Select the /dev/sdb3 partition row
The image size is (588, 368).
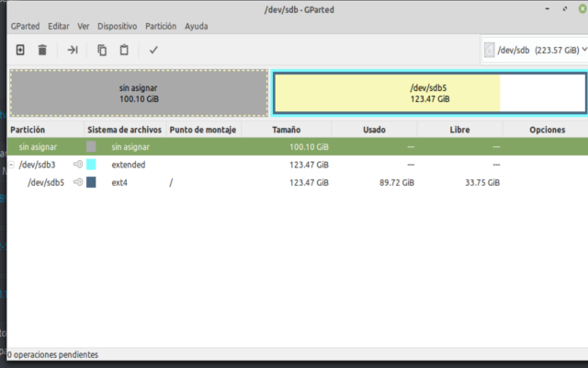pyautogui.click(x=298, y=165)
